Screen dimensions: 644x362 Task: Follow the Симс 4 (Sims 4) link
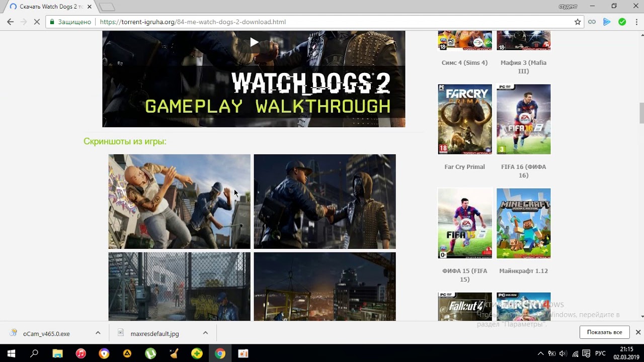tap(464, 63)
